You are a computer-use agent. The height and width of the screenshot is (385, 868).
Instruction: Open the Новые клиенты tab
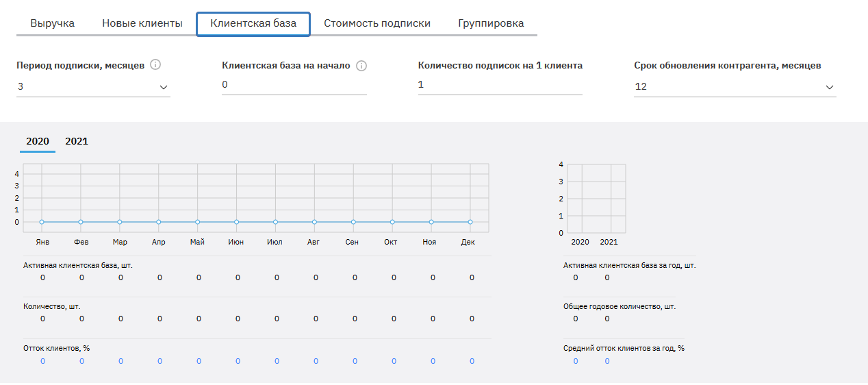click(x=142, y=23)
